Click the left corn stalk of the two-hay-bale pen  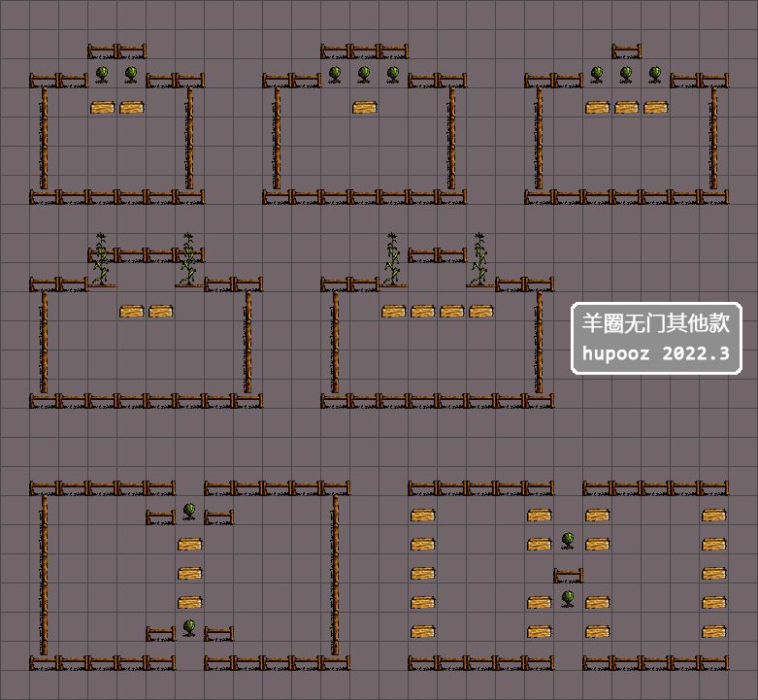point(101,259)
